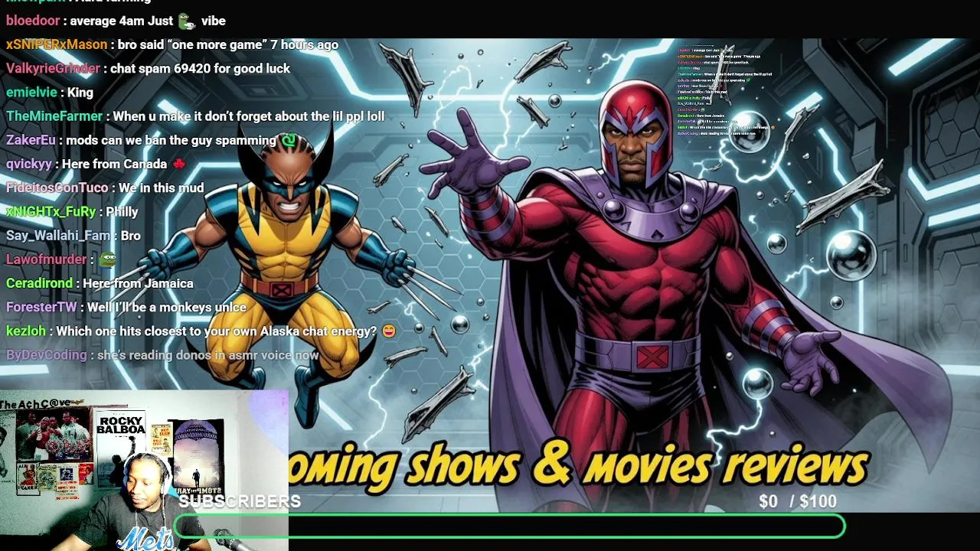Click username ValkyrieGrinder in chat

pos(53,68)
